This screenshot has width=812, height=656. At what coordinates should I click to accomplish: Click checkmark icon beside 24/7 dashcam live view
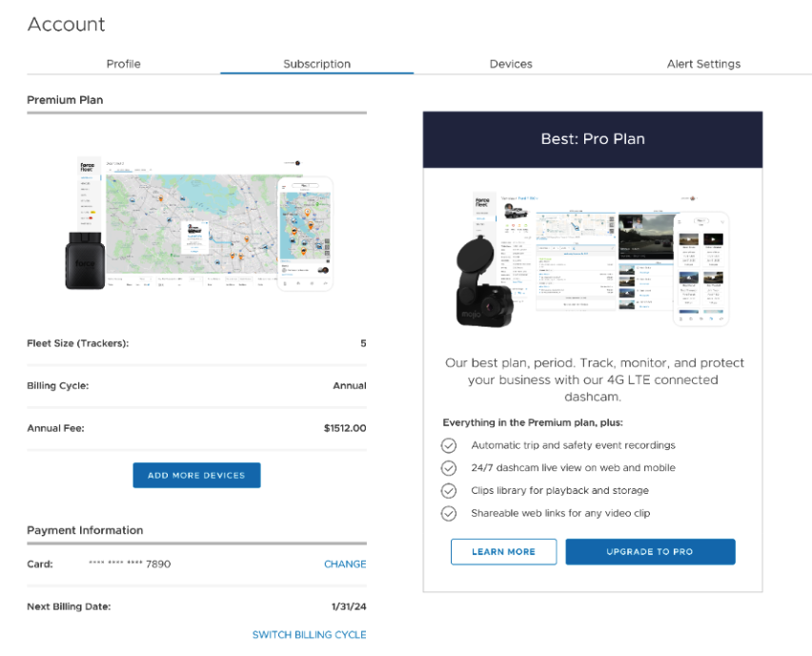point(449,468)
